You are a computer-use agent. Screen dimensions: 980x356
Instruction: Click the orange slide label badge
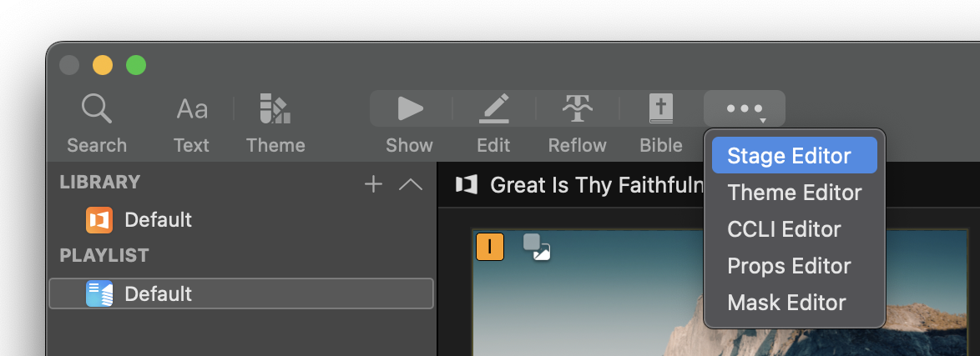(490, 247)
